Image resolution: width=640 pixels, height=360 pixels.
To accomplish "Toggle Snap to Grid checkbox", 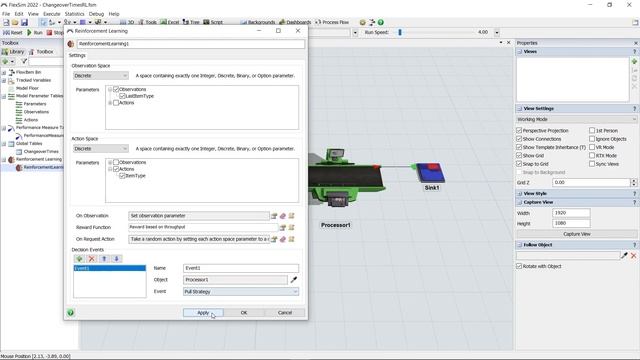I will click(519, 164).
